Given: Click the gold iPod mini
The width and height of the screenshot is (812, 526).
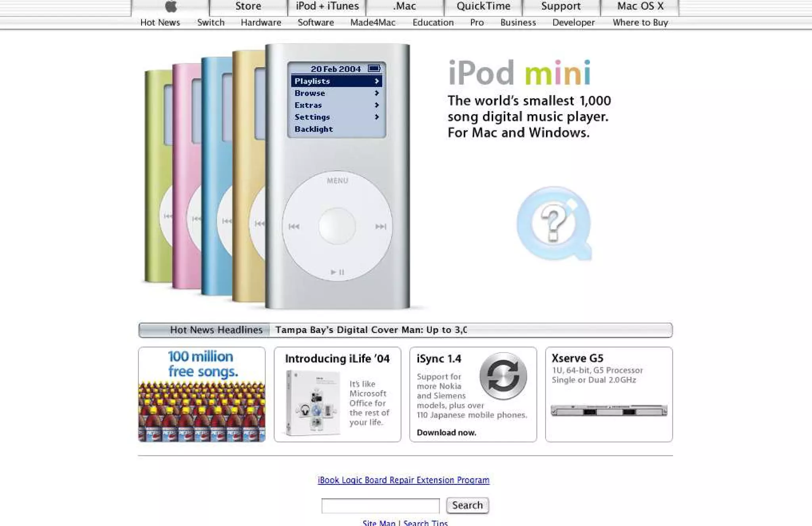Looking at the screenshot, I should coord(249,176).
